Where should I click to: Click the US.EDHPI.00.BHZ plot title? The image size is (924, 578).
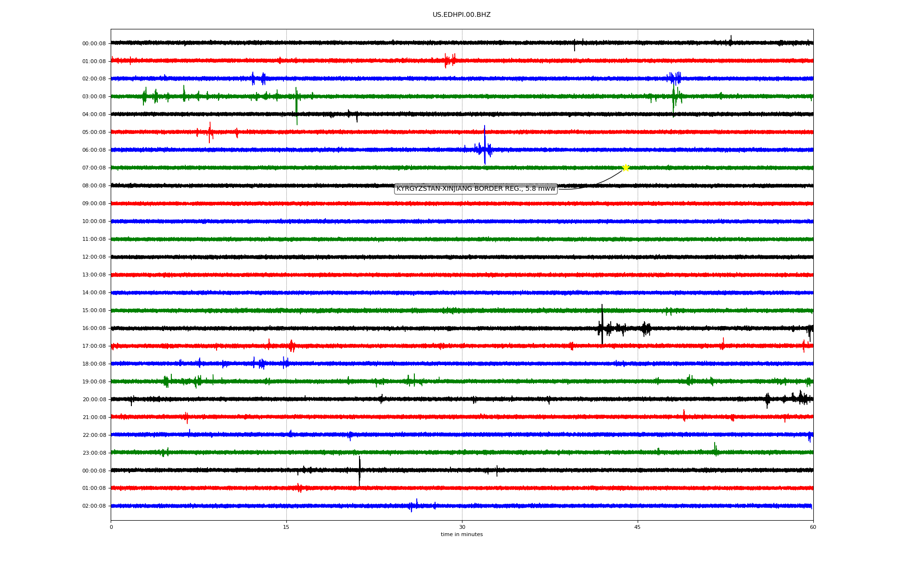462,15
